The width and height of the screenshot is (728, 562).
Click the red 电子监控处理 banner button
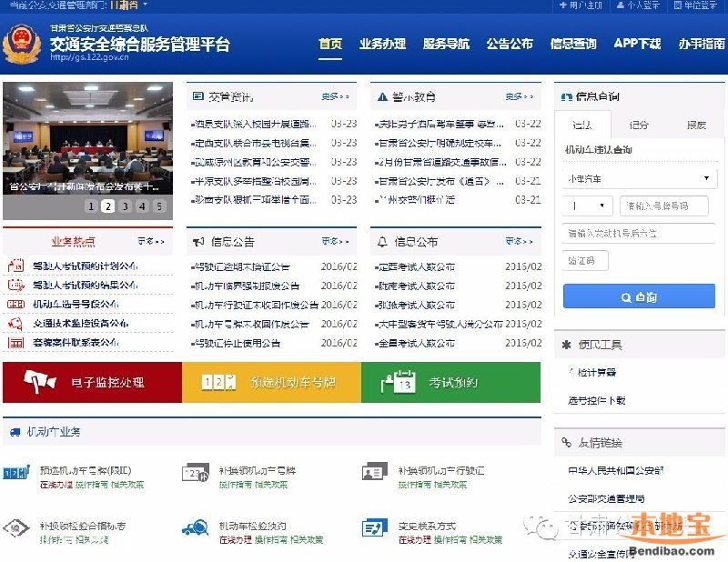(93, 383)
